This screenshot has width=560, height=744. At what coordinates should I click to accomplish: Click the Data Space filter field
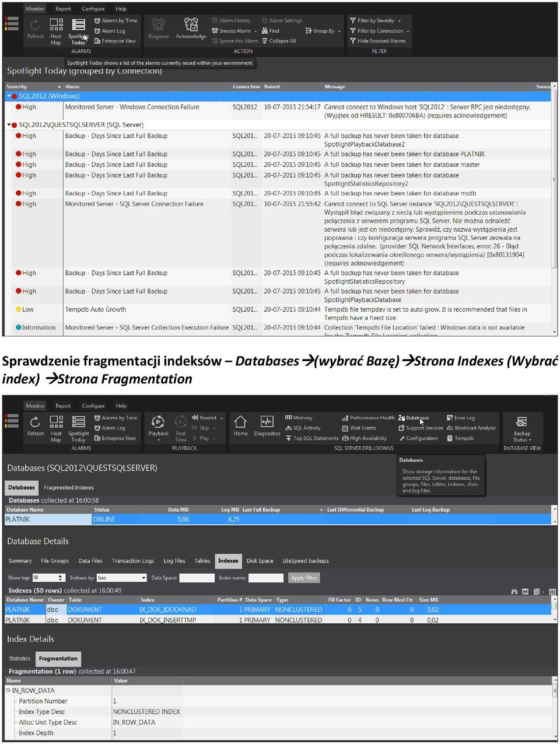197,578
